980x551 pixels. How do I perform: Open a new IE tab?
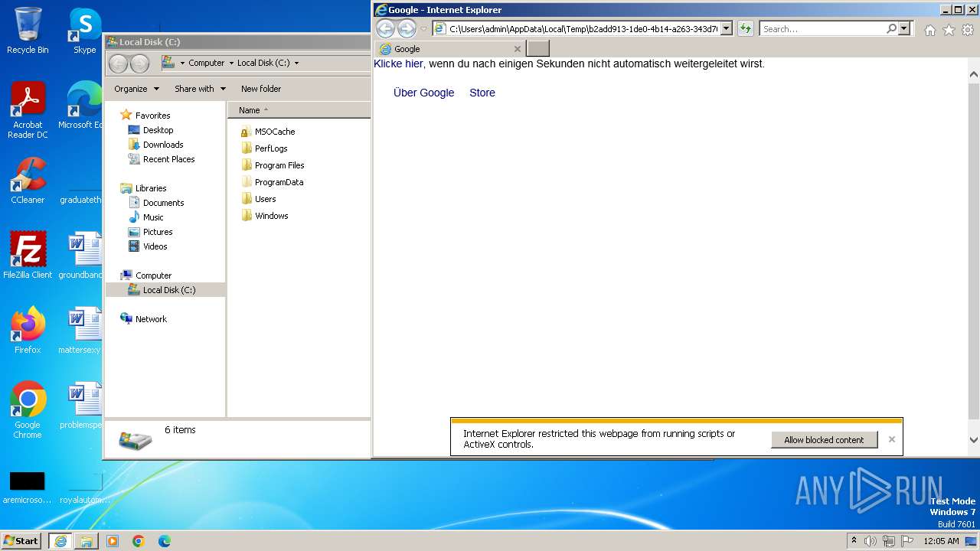[538, 49]
